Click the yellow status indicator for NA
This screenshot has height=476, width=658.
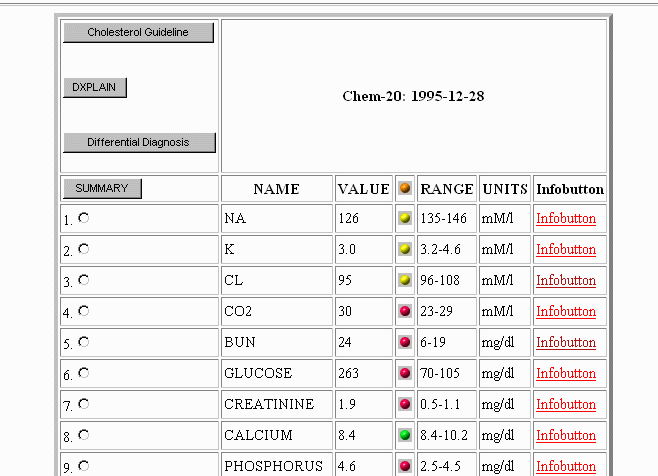click(x=405, y=218)
